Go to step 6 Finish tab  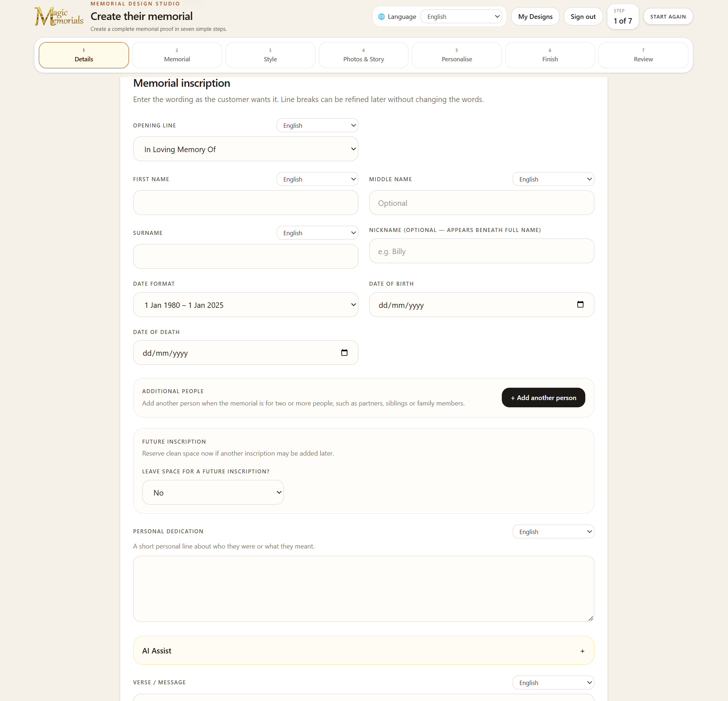click(550, 55)
